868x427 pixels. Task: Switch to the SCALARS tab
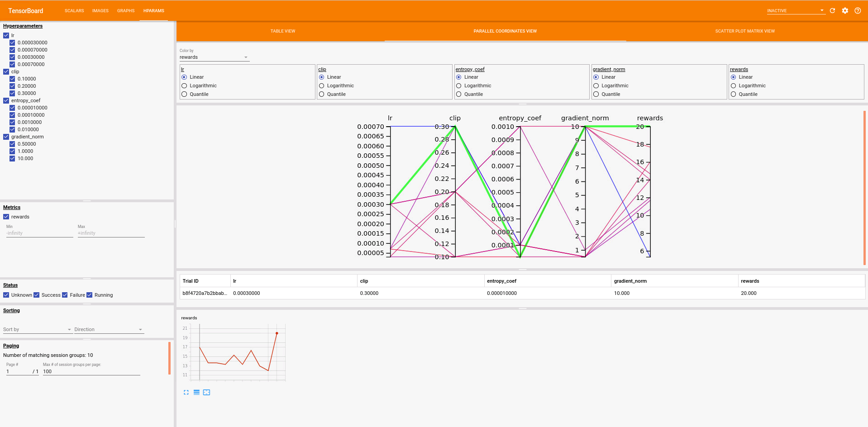click(x=74, y=10)
